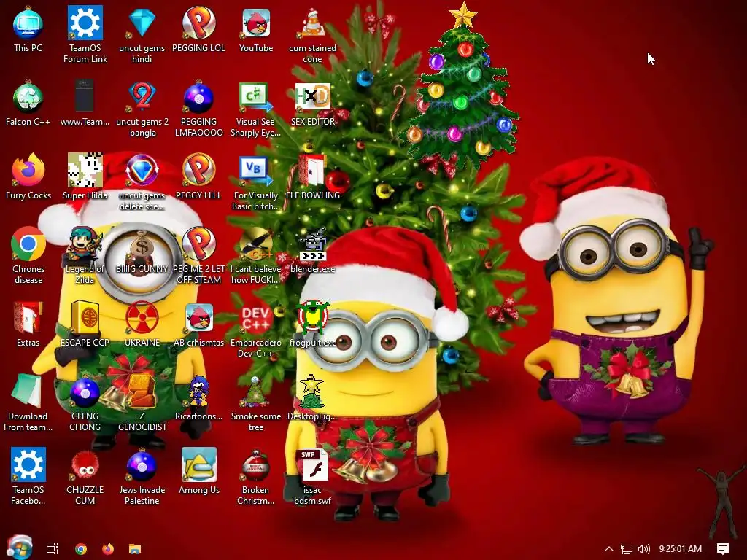The width and height of the screenshot is (747, 560).
Task: Click the 9:25:01 AM taskbar clock
Action: [681, 549]
